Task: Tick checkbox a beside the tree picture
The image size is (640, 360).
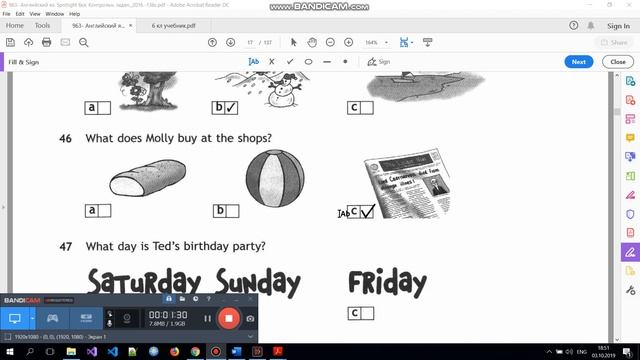Action: point(104,108)
